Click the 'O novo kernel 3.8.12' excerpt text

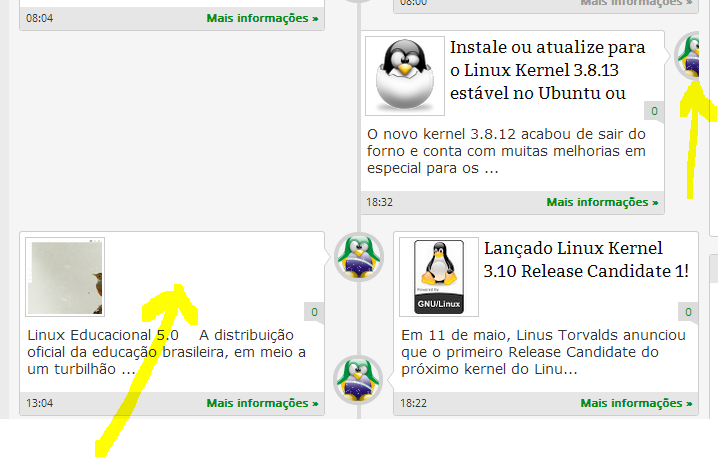[x=506, y=151]
